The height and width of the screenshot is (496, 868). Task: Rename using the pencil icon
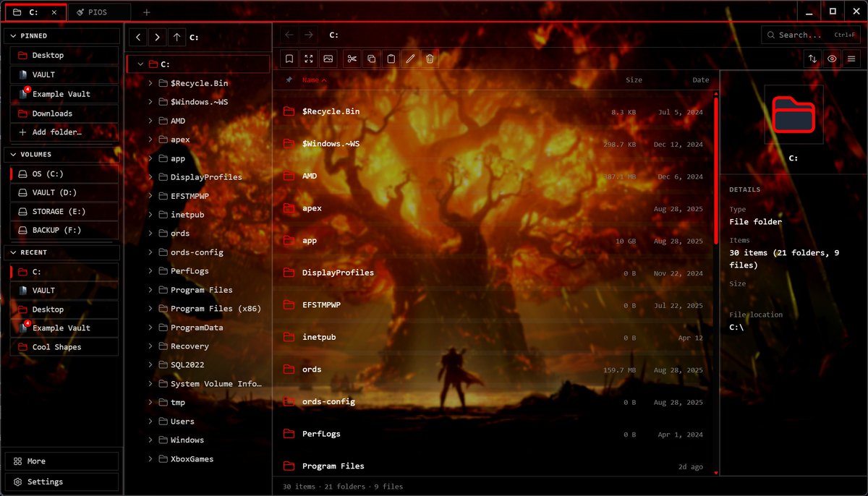[x=410, y=59]
